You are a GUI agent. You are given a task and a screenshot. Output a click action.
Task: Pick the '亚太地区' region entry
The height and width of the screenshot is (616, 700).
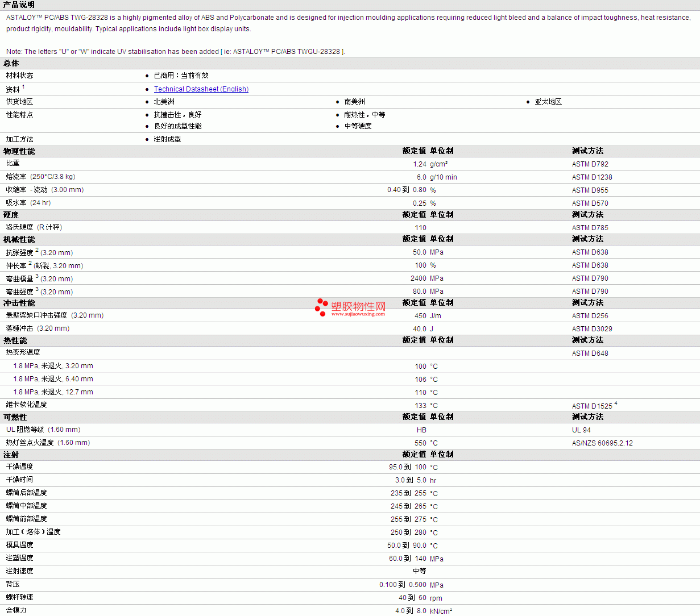pos(548,102)
